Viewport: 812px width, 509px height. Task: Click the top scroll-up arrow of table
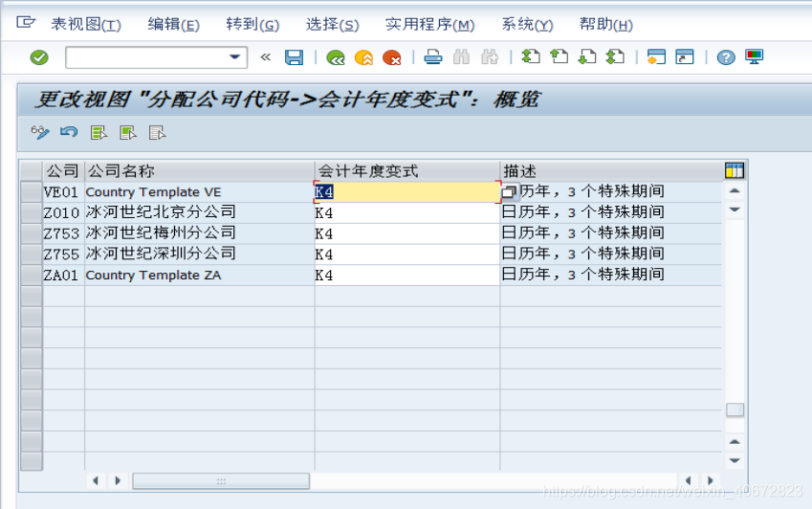coord(735,191)
